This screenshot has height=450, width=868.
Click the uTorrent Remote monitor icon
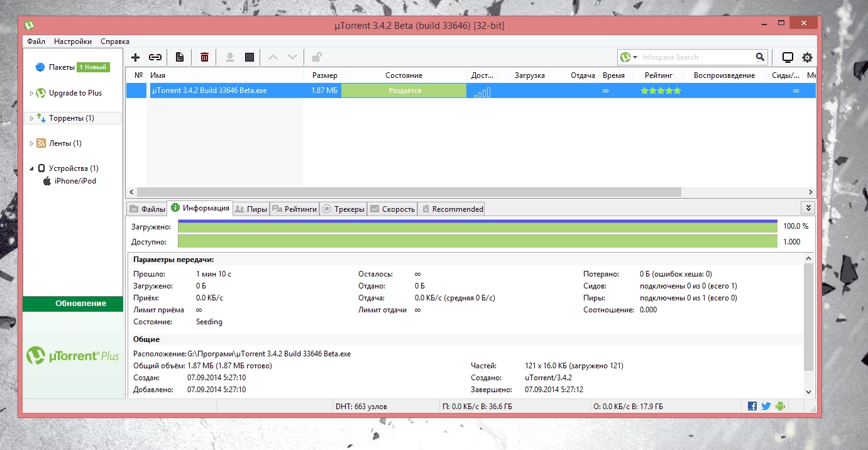point(788,57)
